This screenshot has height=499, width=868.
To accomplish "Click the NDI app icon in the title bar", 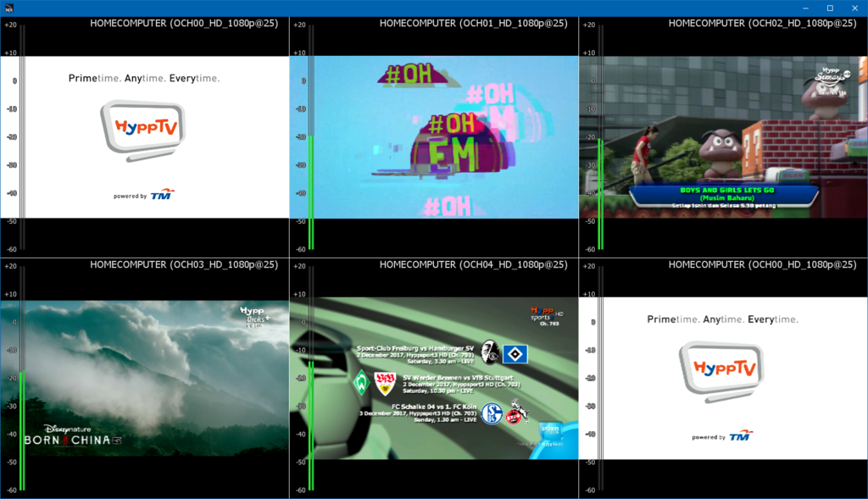I will pyautogui.click(x=8, y=8).
